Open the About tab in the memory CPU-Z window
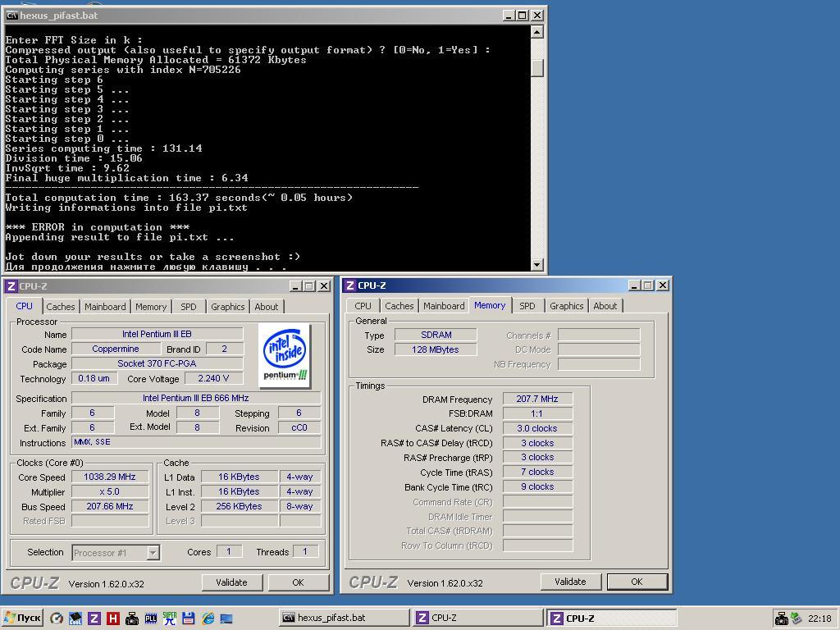The height and width of the screenshot is (630, 840). pyautogui.click(x=605, y=306)
